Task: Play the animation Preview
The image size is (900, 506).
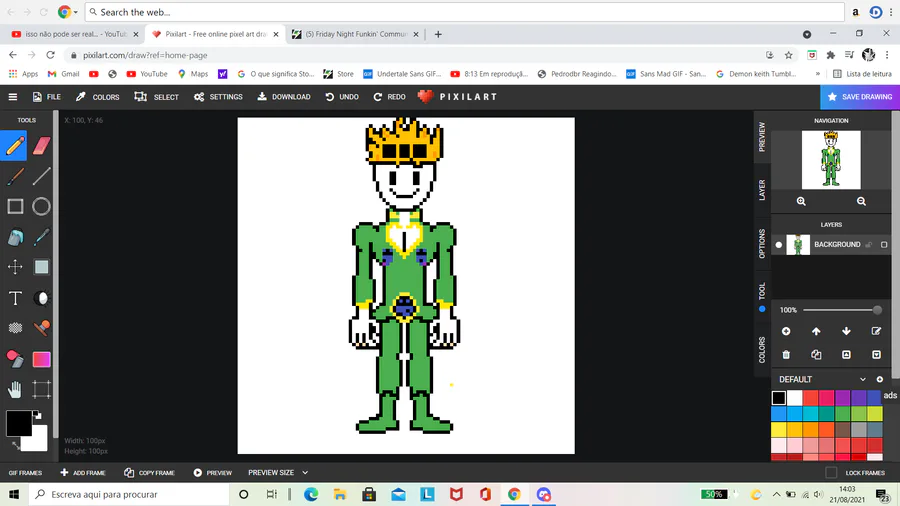Action: click(212, 473)
